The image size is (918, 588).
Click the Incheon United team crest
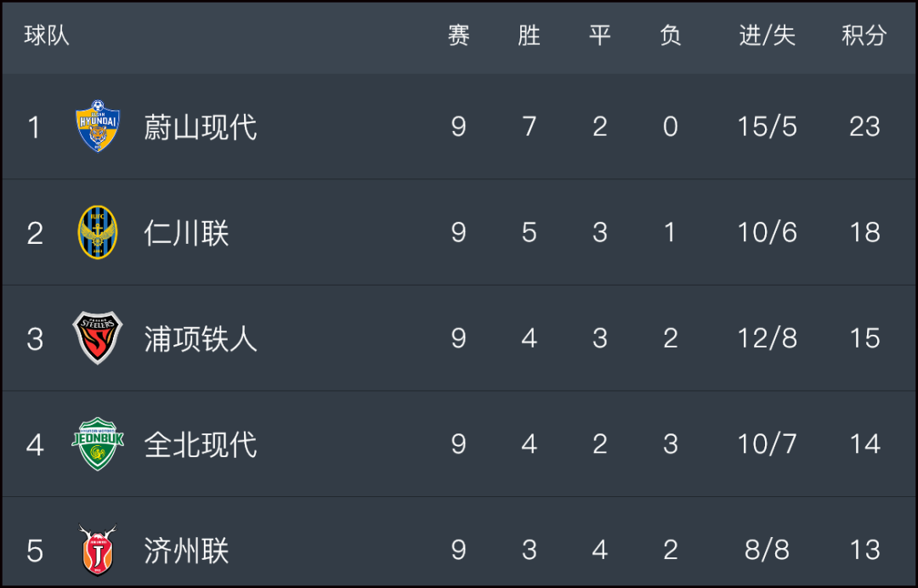coord(98,232)
